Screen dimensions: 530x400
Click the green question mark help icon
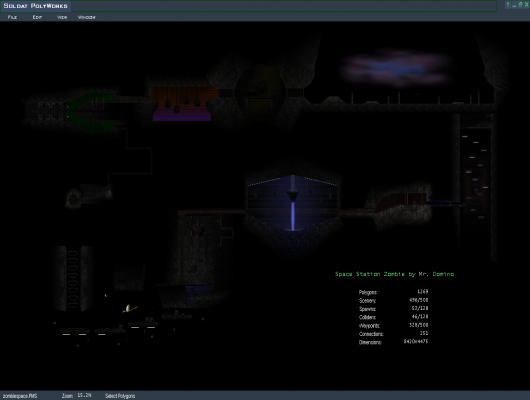click(508, 5)
